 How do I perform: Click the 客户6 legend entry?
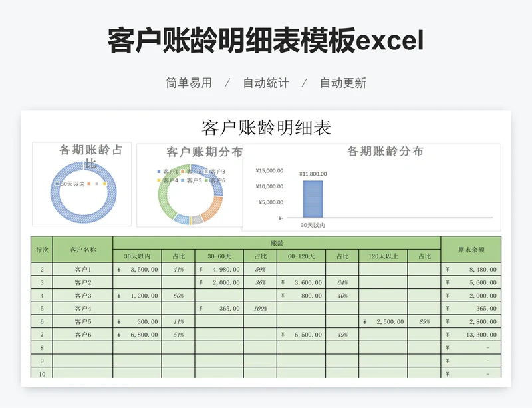pos(215,180)
